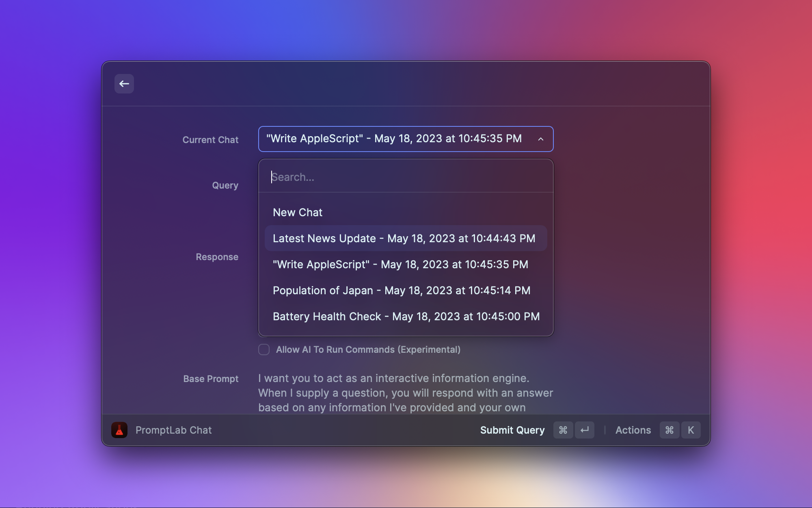This screenshot has width=812, height=508.
Task: Click the Search field in chat dropdown
Action: tap(406, 176)
